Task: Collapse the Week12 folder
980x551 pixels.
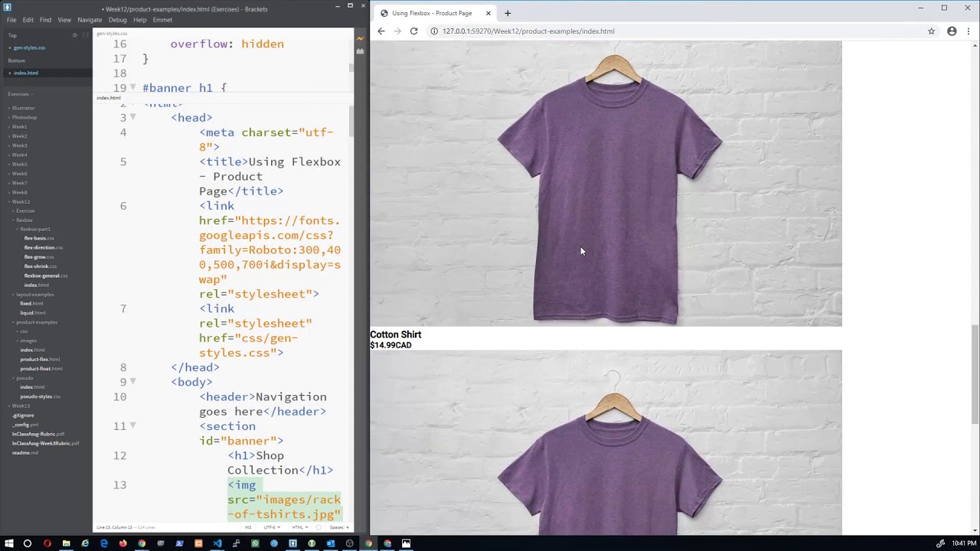Action: (19, 201)
